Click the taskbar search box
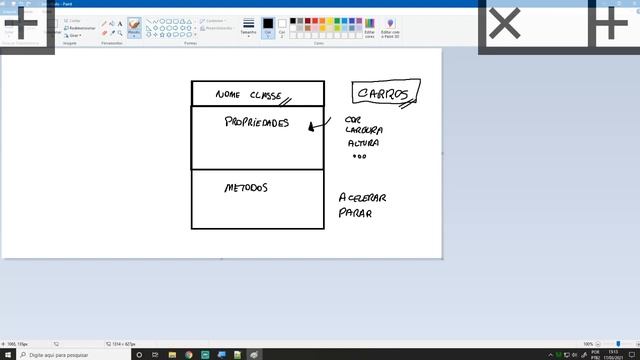This screenshot has height=360, width=640. (74, 355)
